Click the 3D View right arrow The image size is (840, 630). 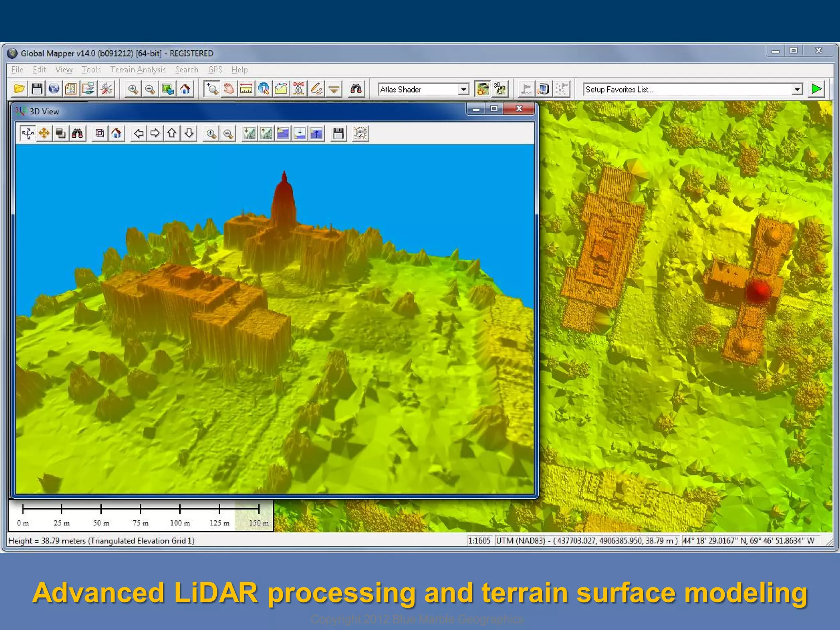(155, 133)
